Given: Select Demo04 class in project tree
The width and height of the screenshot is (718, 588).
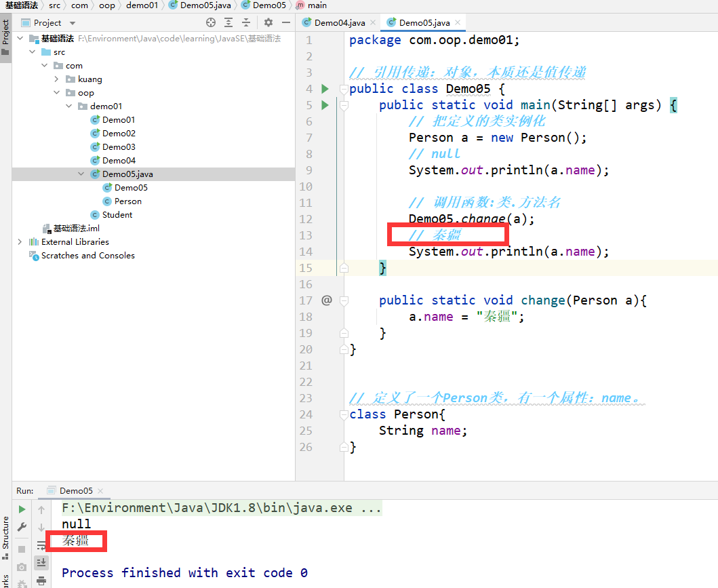Looking at the screenshot, I should [119, 160].
